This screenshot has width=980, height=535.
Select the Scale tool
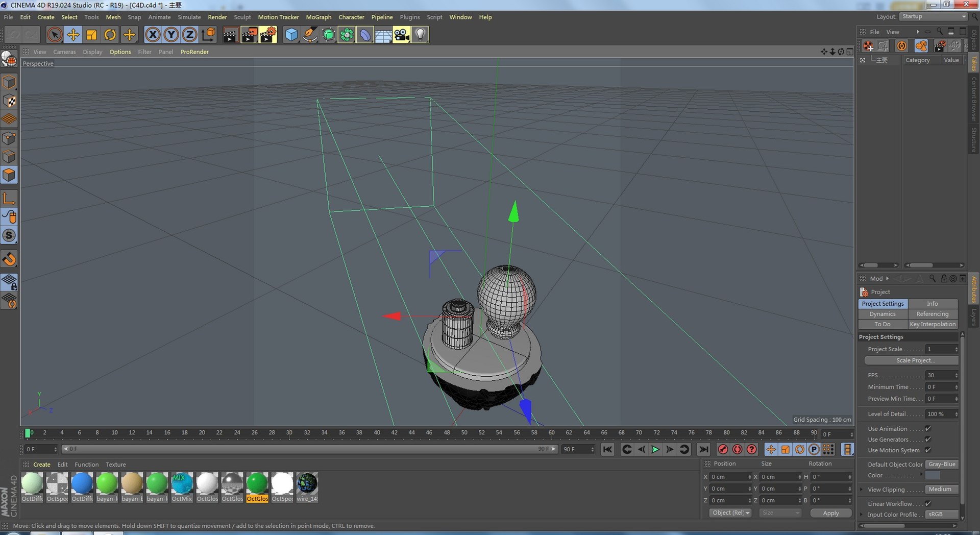click(91, 35)
